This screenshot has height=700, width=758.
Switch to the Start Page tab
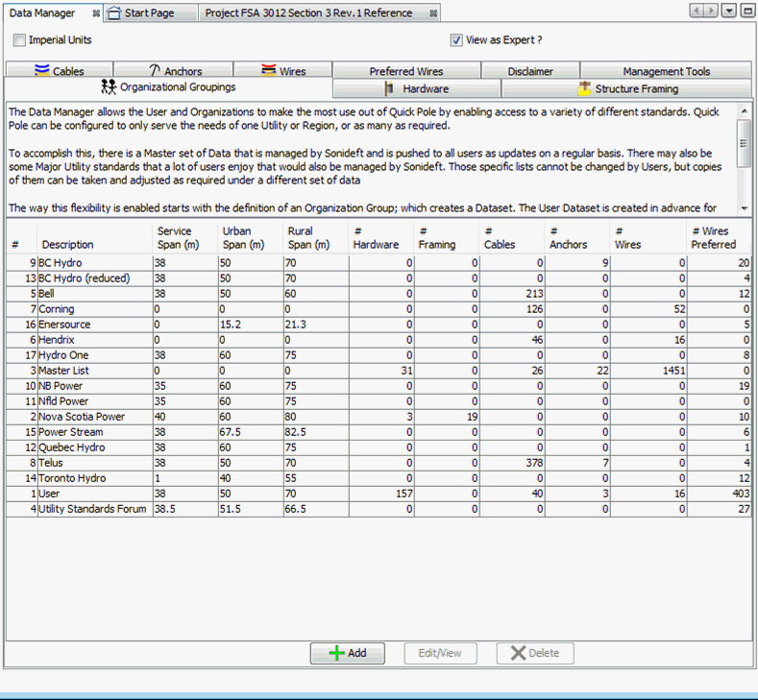(151, 13)
